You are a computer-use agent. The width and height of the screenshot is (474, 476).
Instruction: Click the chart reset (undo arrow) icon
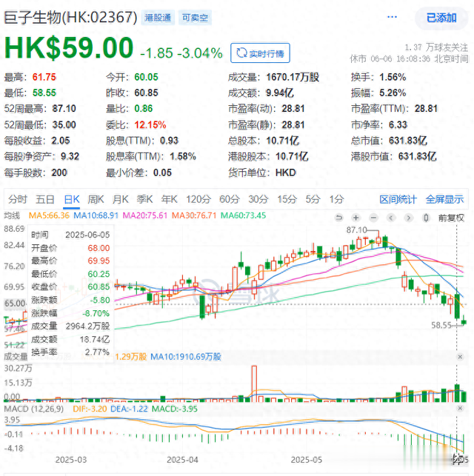tap(338, 218)
